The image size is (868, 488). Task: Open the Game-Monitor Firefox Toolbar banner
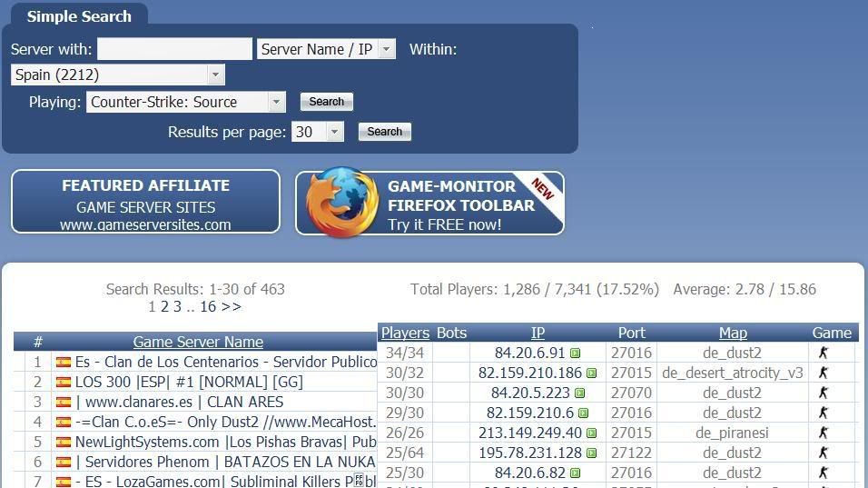pyautogui.click(x=430, y=203)
